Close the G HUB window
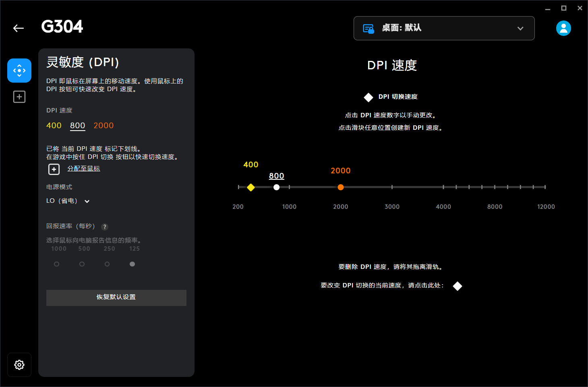This screenshot has width=588, height=387. 580,8
